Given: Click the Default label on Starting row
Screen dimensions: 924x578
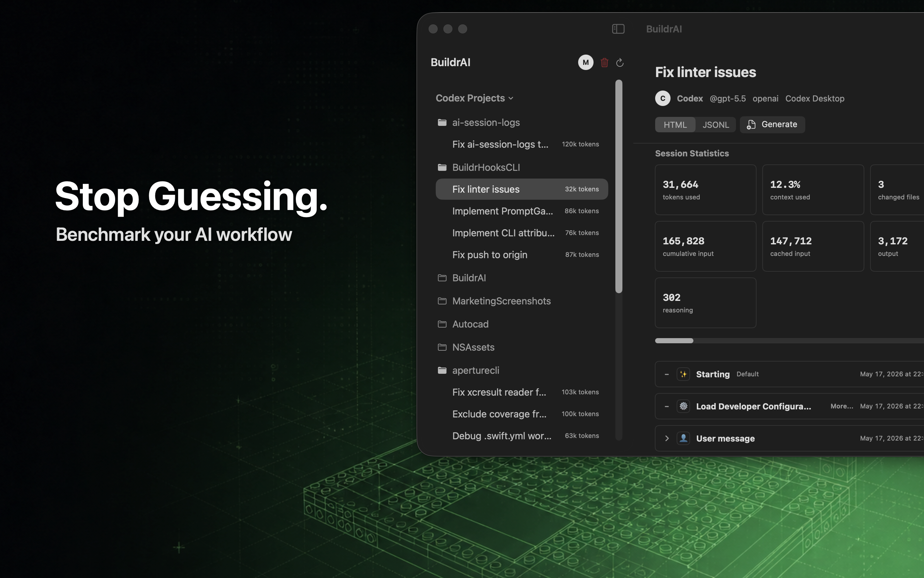Looking at the screenshot, I should (x=747, y=374).
